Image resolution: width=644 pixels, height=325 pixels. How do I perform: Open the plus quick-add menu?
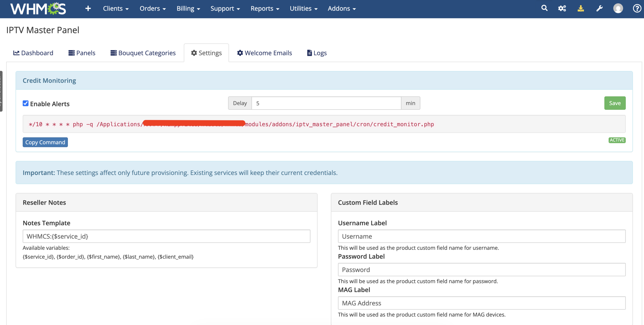[x=88, y=9]
